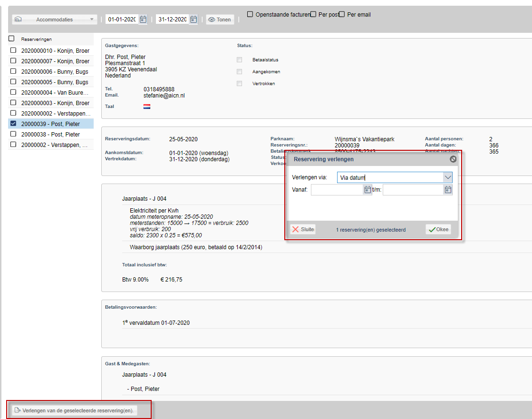Open the Accommodaties dropdown
Image resolution: width=532 pixels, height=419 pixels.
click(x=55, y=19)
